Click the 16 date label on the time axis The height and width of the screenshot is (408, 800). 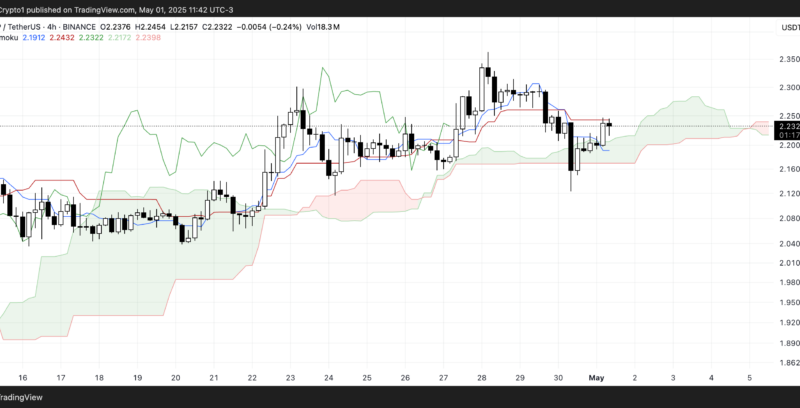tap(22, 378)
